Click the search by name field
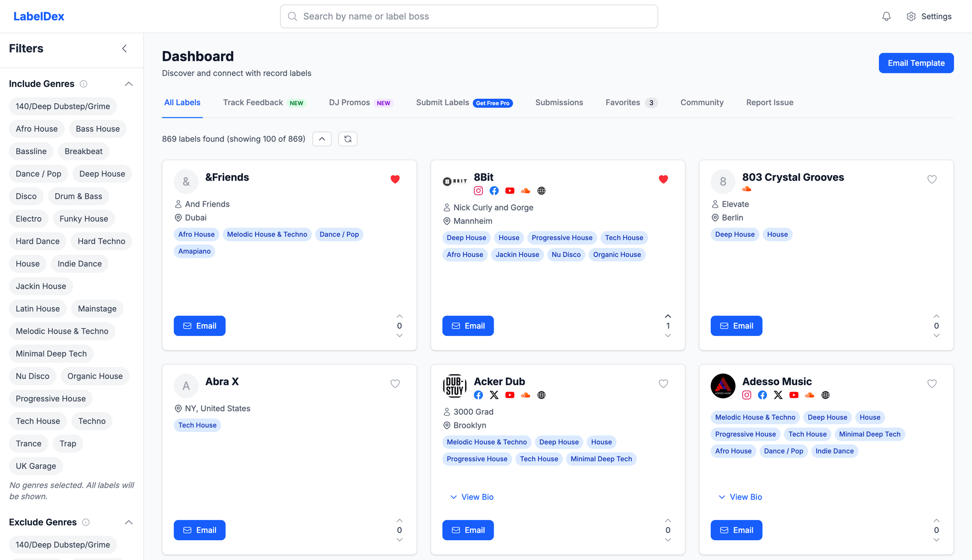Viewport: 972px width, 560px height. (x=468, y=16)
